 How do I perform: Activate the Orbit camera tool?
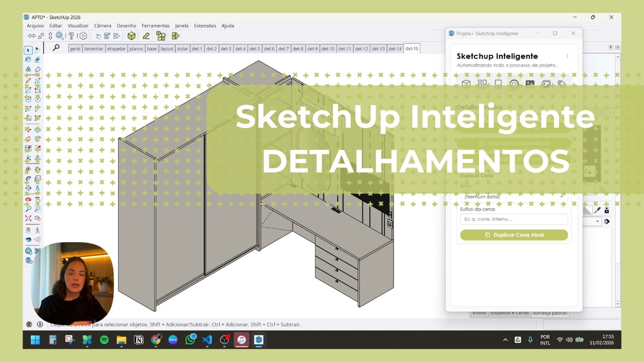[x=28, y=199]
